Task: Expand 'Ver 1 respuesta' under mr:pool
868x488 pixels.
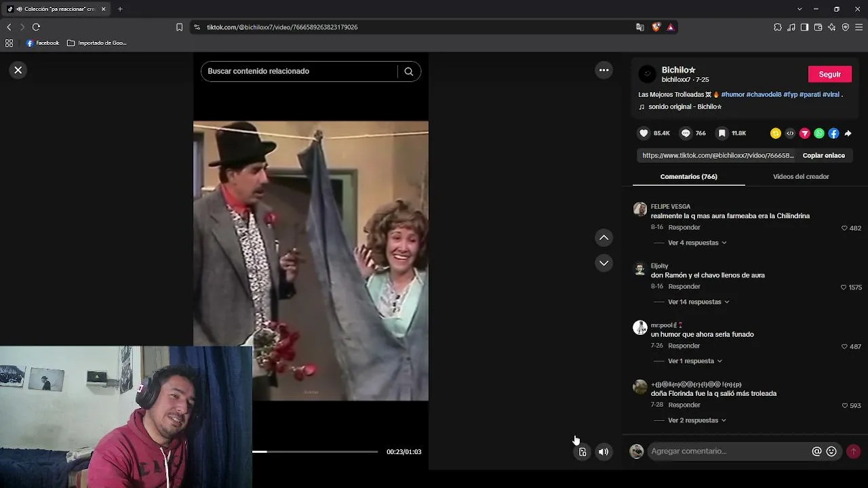Action: [695, 361]
